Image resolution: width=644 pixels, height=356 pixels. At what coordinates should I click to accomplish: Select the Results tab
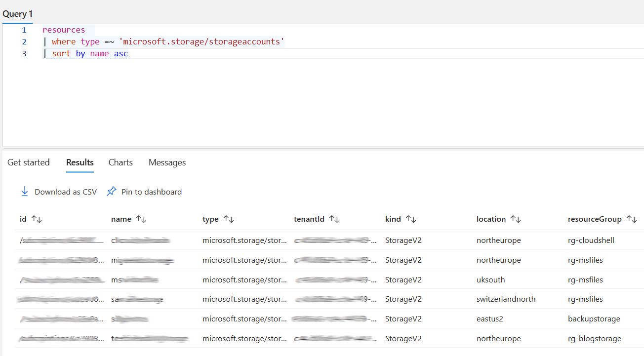click(80, 162)
